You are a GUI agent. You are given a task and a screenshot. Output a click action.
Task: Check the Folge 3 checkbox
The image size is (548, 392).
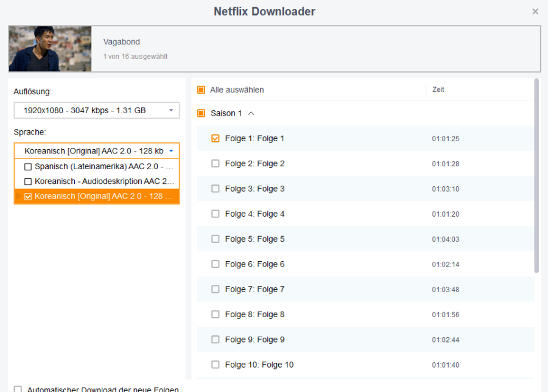coord(215,189)
